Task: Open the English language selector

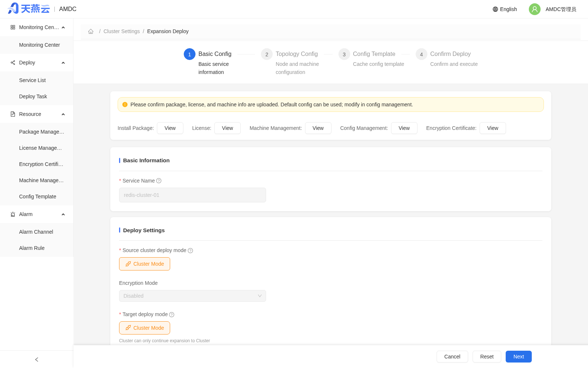Action: click(x=505, y=9)
